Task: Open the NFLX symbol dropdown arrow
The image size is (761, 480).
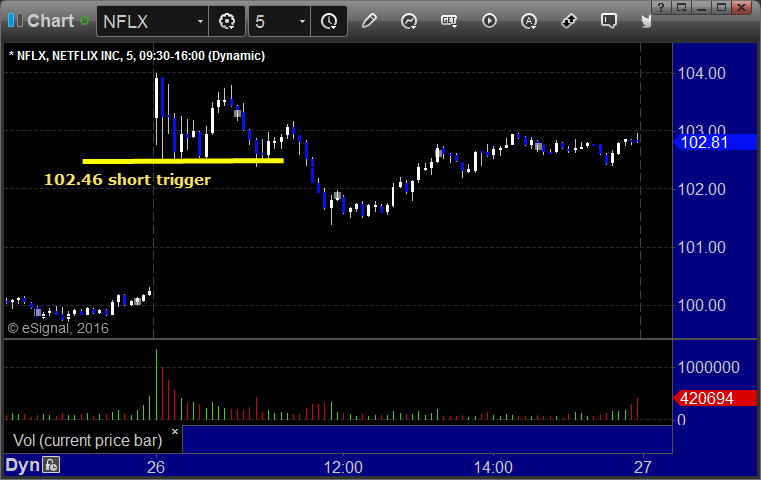Action: pos(200,21)
